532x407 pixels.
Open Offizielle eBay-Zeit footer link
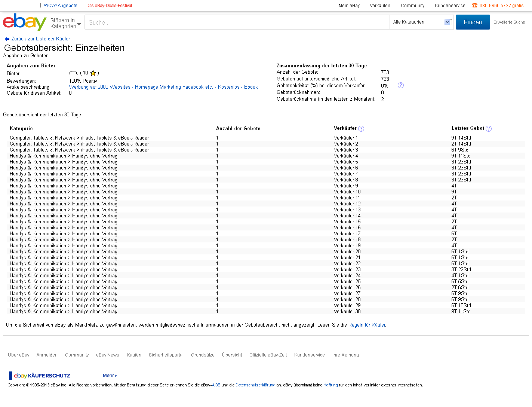click(268, 355)
